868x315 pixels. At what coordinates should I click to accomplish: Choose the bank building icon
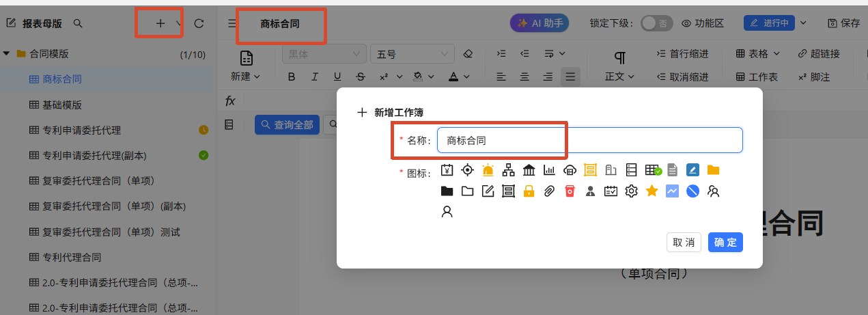529,170
